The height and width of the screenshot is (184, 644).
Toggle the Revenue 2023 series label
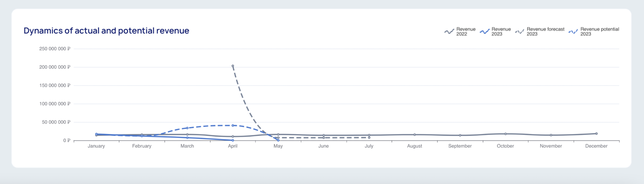click(501, 31)
